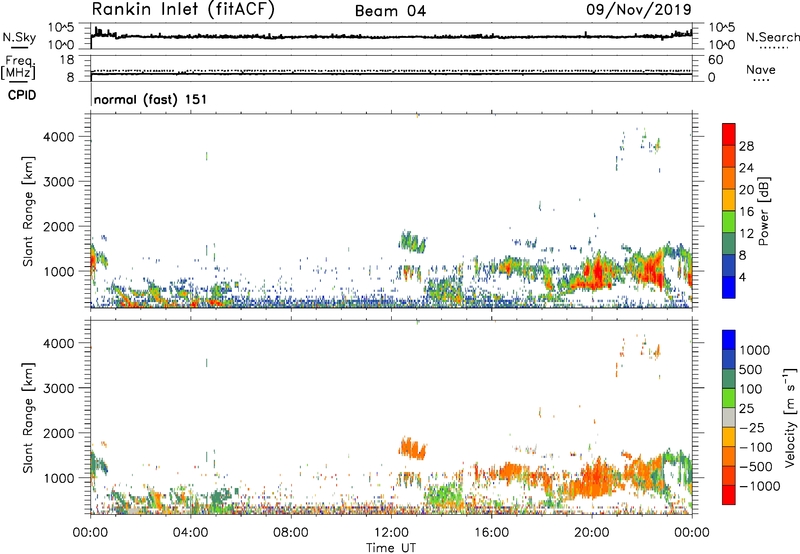Click the bright blue bottom Power colorbar segment
This screenshot has height=554, width=800.
point(729,287)
